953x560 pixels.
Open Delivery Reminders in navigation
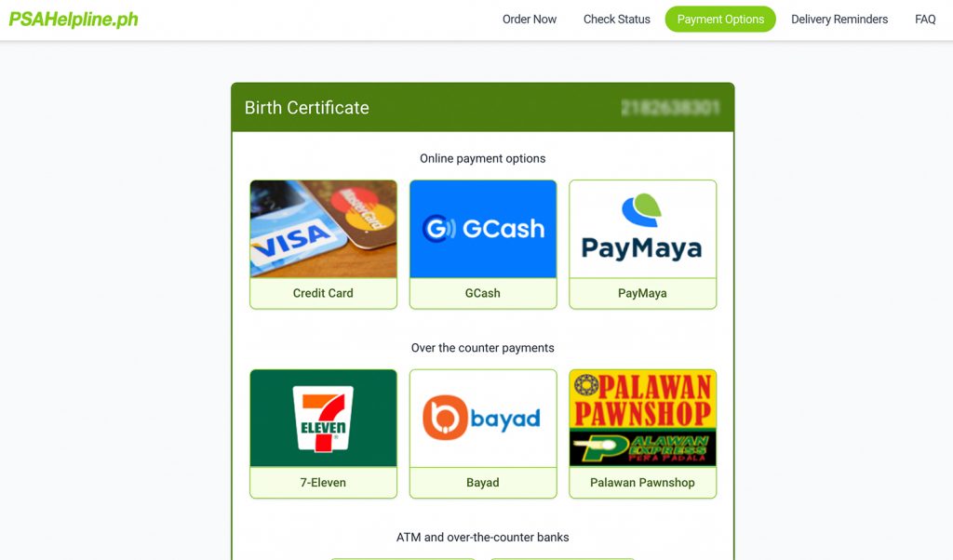(x=839, y=20)
